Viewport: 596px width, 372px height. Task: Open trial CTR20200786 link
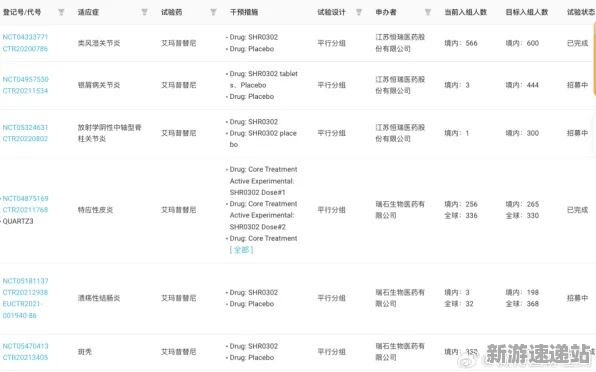coord(25,49)
